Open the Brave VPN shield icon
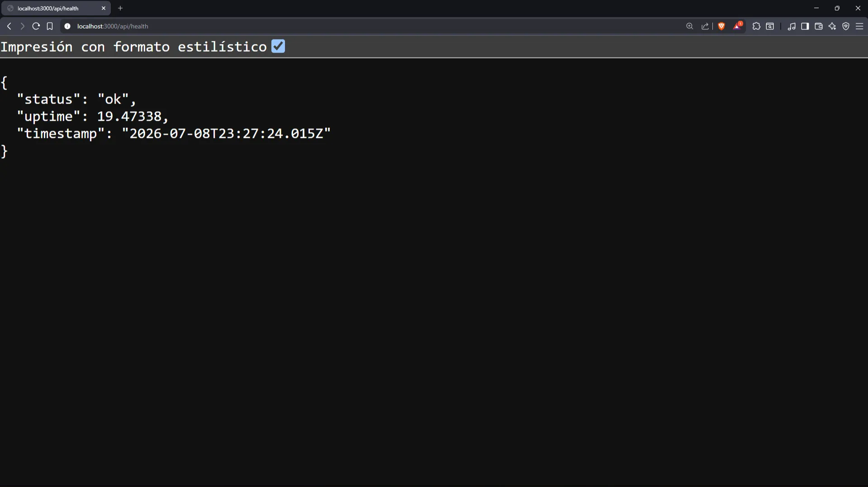Image resolution: width=868 pixels, height=487 pixels. (846, 26)
